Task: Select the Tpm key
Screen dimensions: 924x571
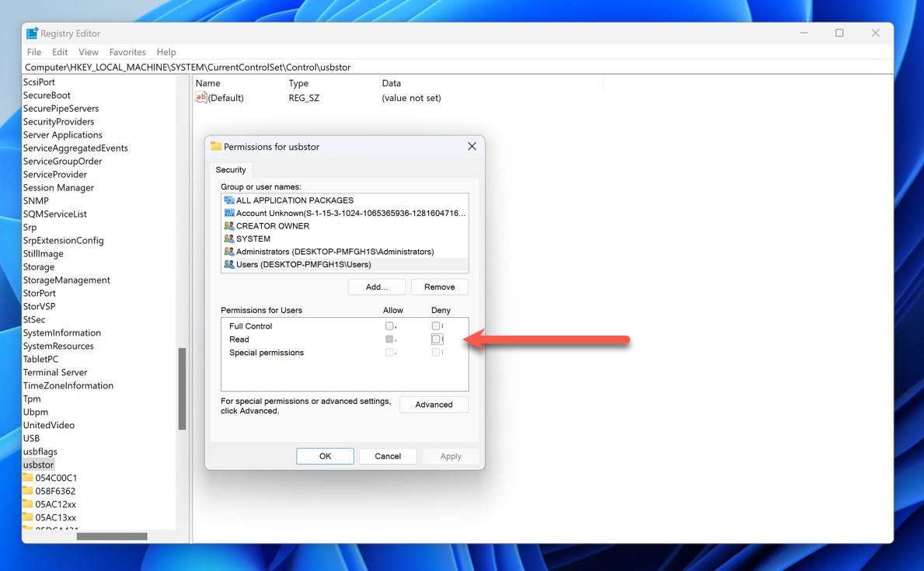Action: coord(32,399)
